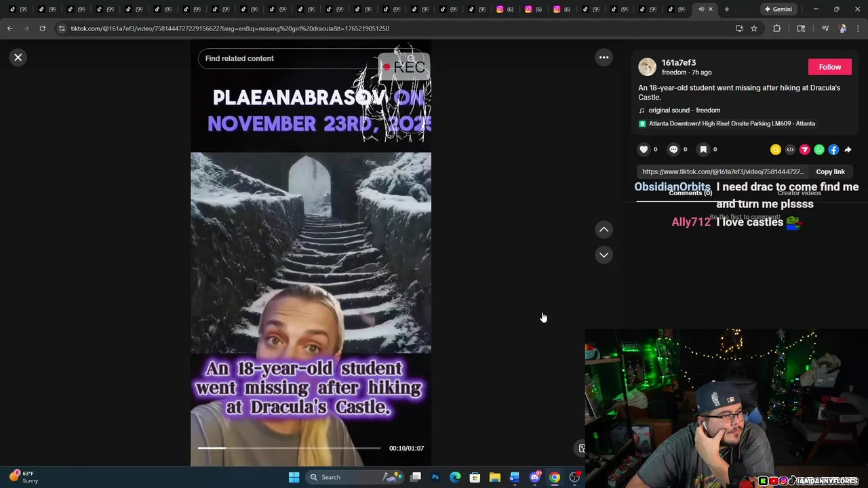
Task: Go to the previous video with up chevron
Action: (x=604, y=230)
